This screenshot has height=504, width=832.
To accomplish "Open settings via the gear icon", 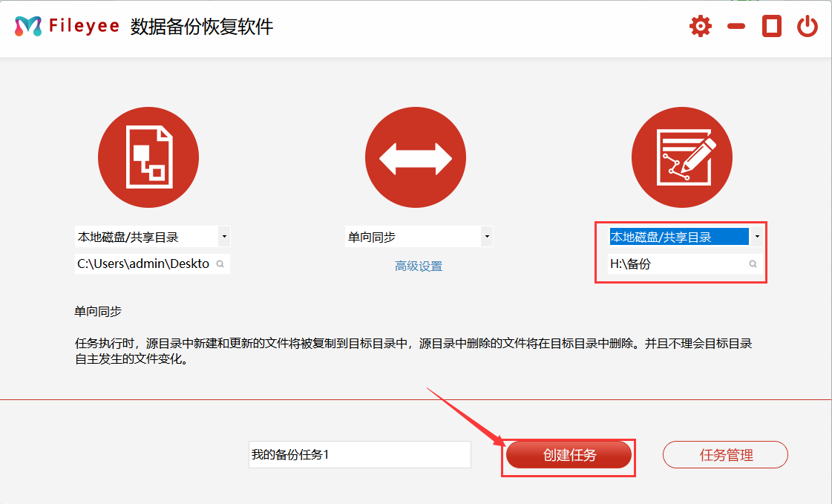I will click(700, 27).
